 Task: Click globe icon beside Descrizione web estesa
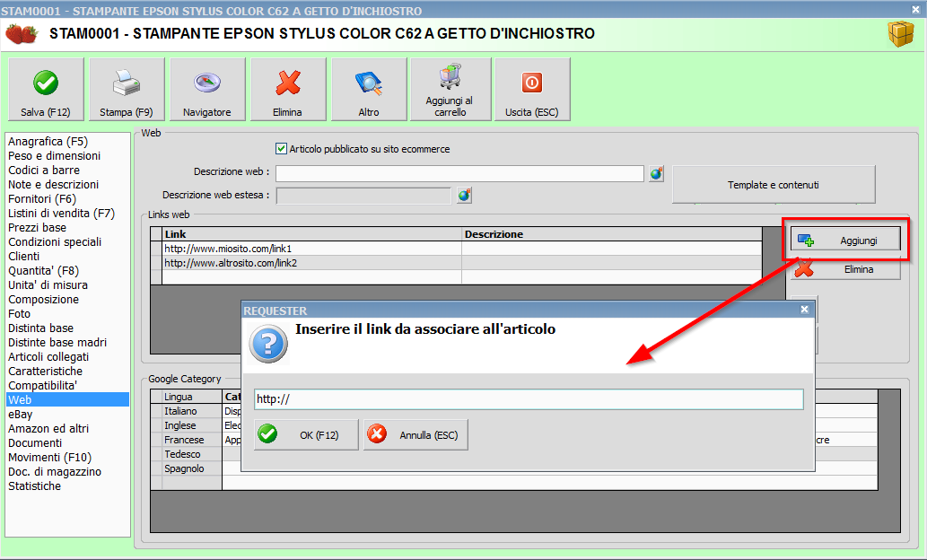tap(464, 195)
